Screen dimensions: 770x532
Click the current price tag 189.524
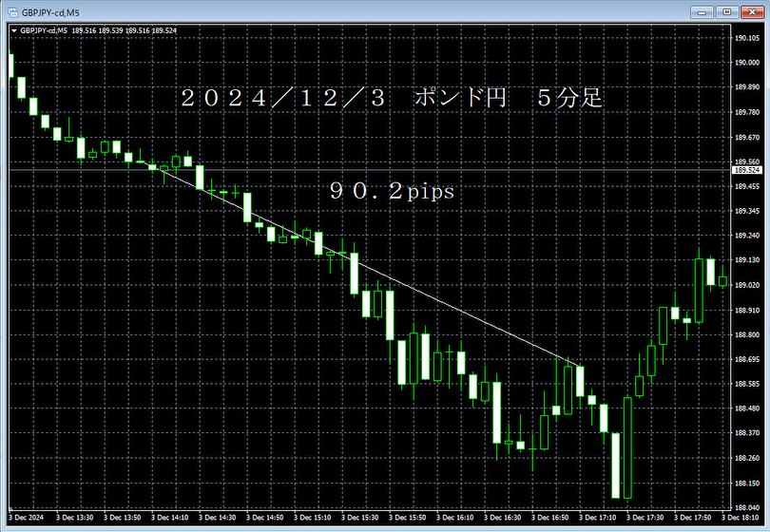(747, 170)
